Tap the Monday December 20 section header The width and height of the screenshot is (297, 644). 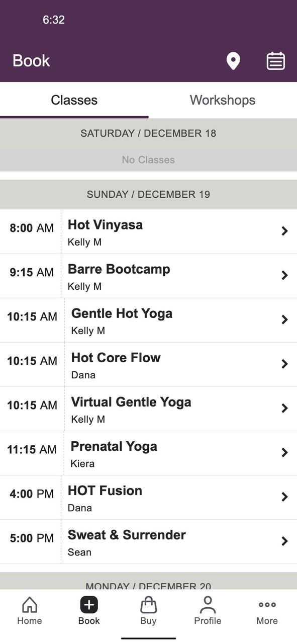pos(148,584)
